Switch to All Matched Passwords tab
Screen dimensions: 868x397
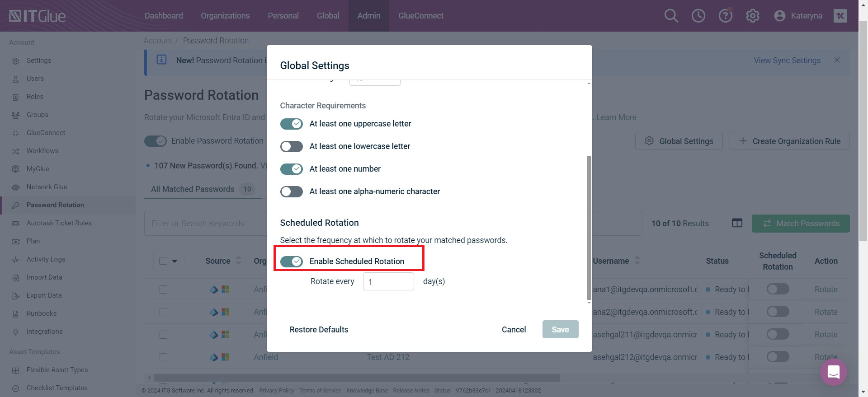[203, 189]
